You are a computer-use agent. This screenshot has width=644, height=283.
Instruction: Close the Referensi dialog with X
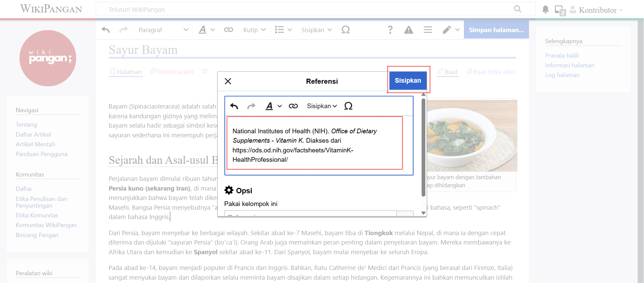point(228,81)
